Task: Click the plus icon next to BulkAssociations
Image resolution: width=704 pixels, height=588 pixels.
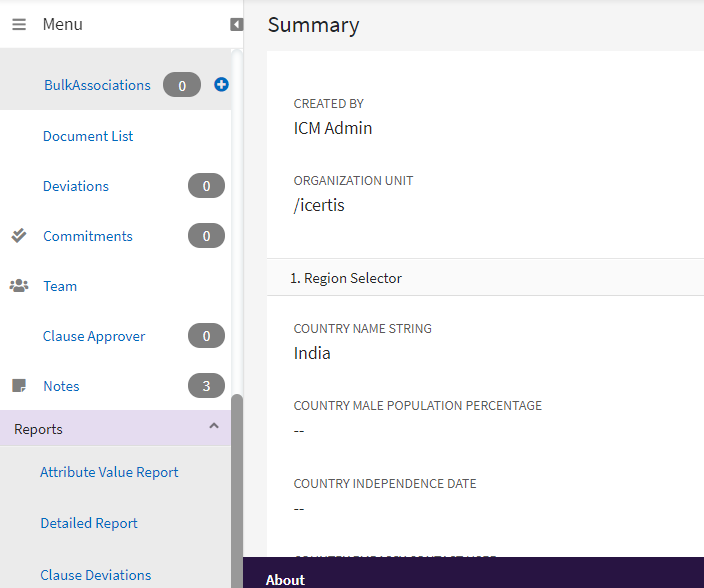Action: (222, 85)
